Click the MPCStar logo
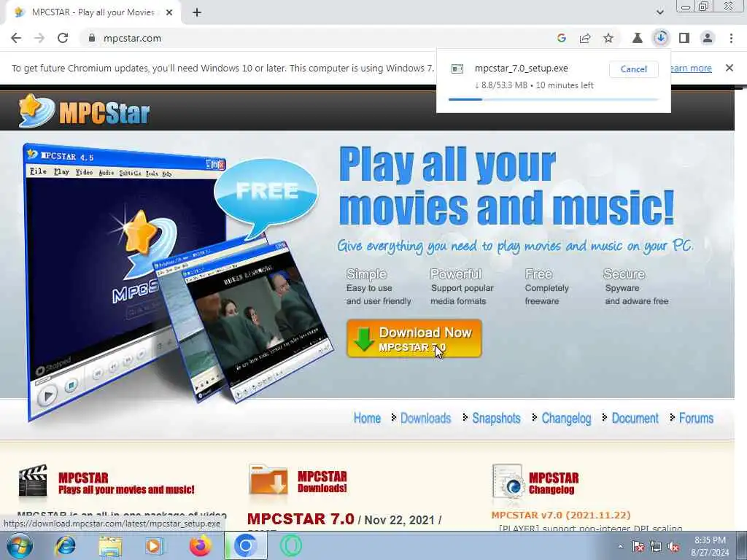 [x=85, y=112]
